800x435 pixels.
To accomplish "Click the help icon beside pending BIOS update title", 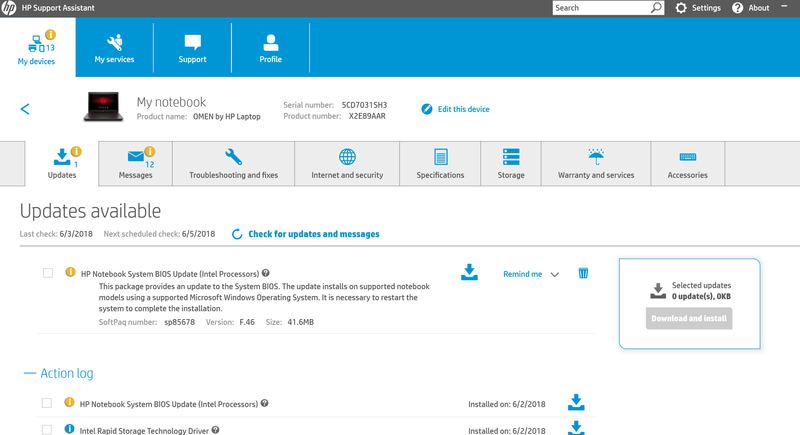I will 266,273.
